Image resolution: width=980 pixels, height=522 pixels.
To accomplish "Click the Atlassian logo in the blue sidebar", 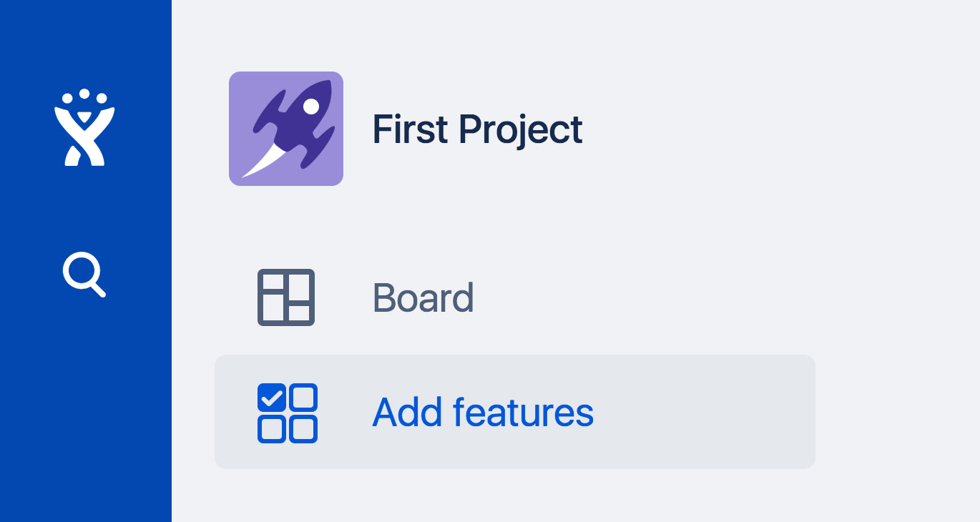I will [84, 129].
